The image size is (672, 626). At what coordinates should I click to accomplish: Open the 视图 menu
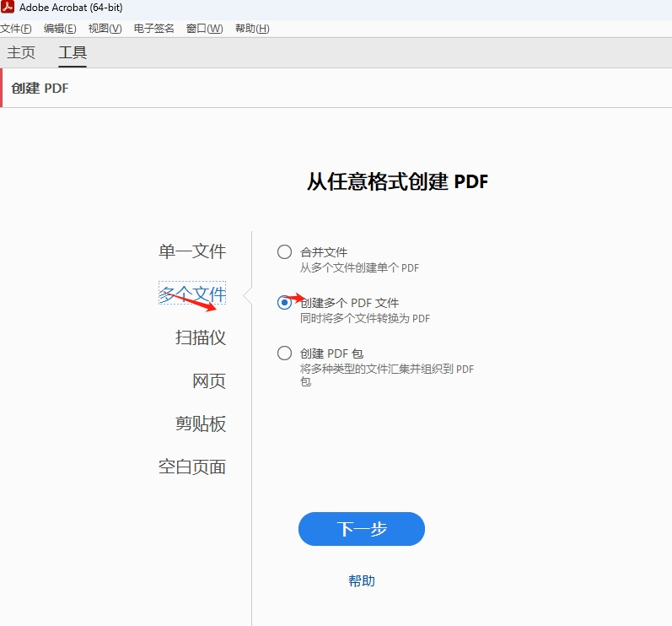[x=105, y=29]
